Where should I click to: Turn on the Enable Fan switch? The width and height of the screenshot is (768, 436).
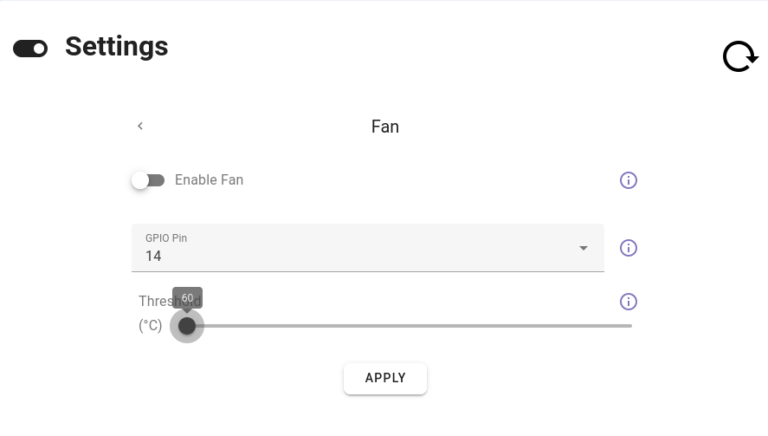point(148,180)
